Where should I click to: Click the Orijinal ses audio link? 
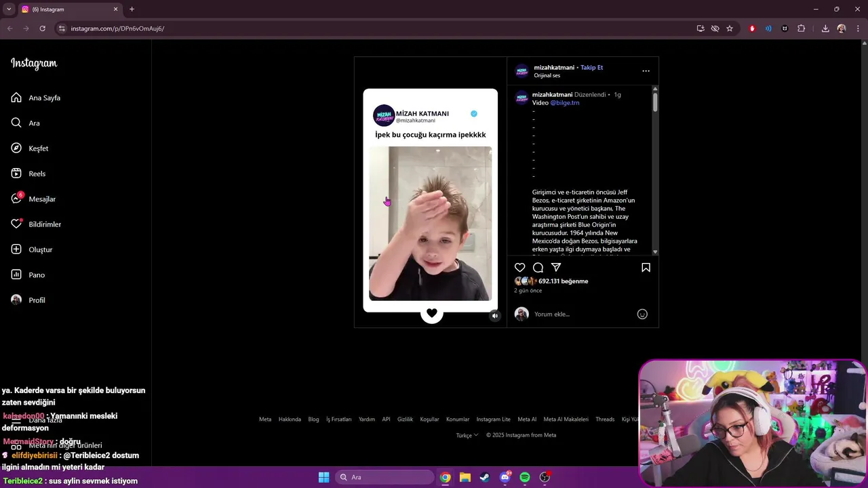tap(547, 76)
